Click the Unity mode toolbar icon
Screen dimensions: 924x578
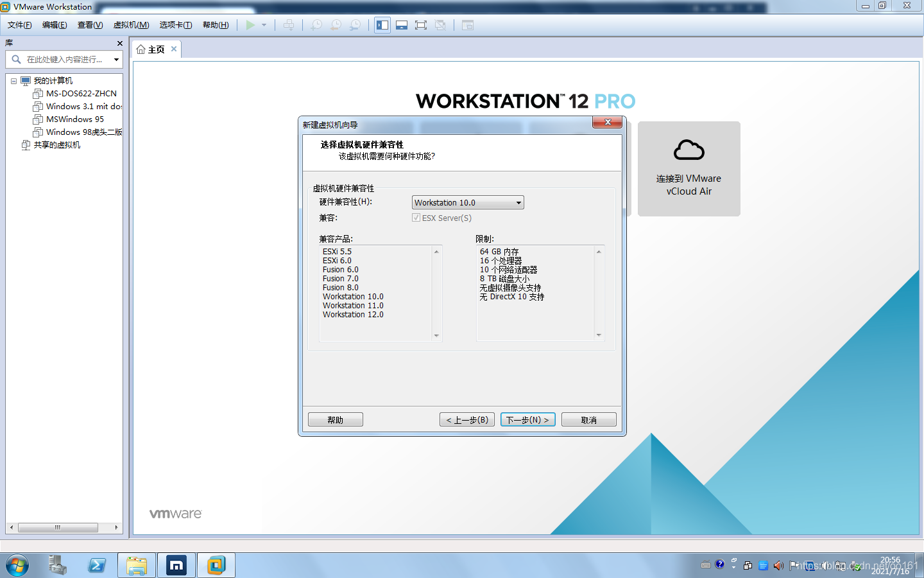pos(440,25)
